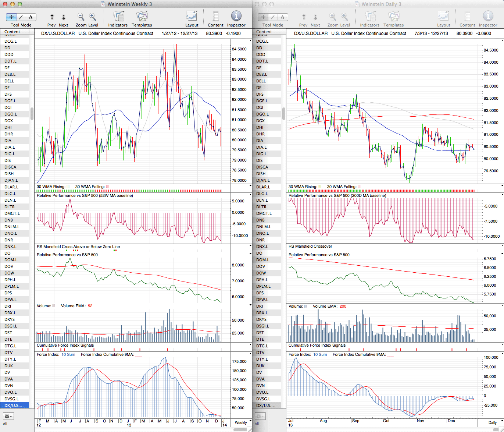504x432 pixels.
Task: Zoom out using minus magnifier in Weekly toolbar
Action: pyautogui.click(x=81, y=17)
